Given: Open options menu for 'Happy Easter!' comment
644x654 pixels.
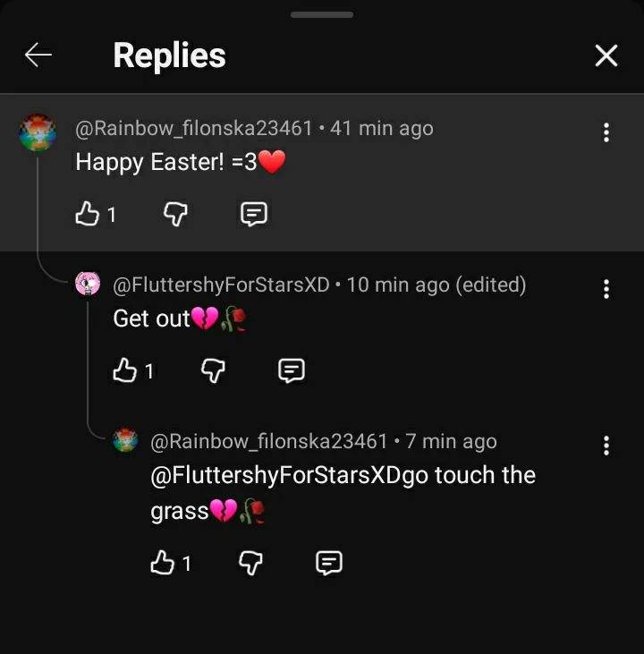Looking at the screenshot, I should coord(606,132).
